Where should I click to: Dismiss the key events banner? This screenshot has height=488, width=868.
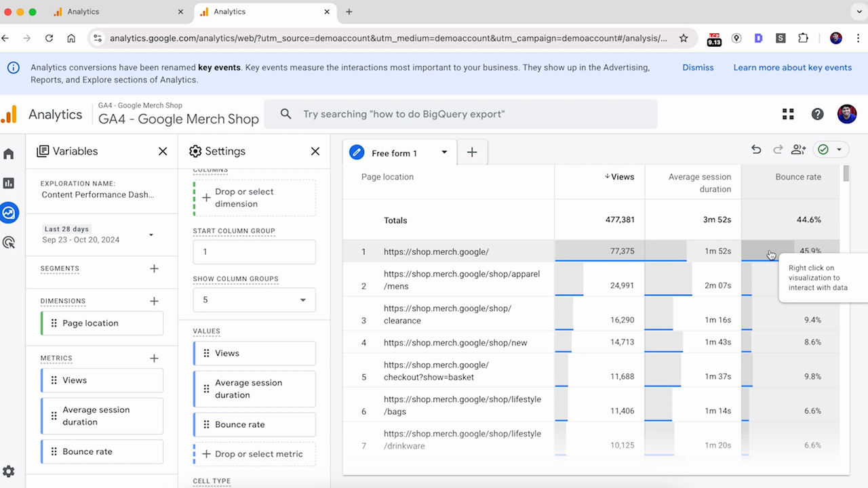(698, 67)
